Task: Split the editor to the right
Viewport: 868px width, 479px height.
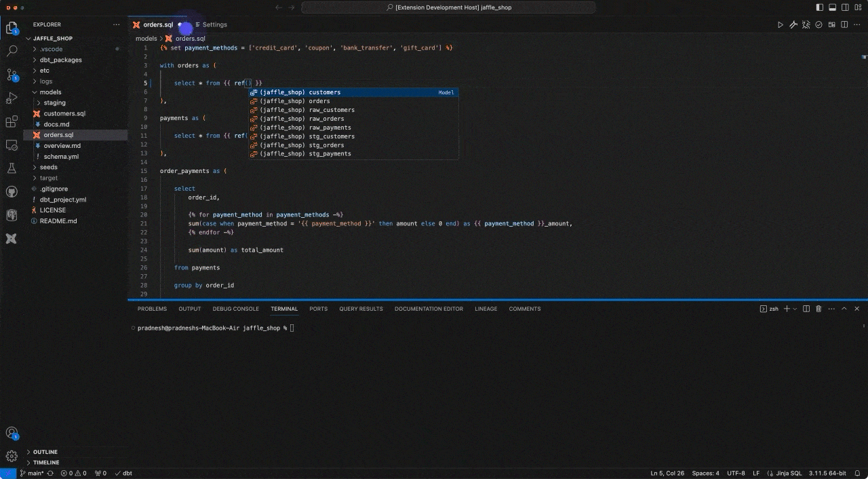Action: tap(844, 24)
